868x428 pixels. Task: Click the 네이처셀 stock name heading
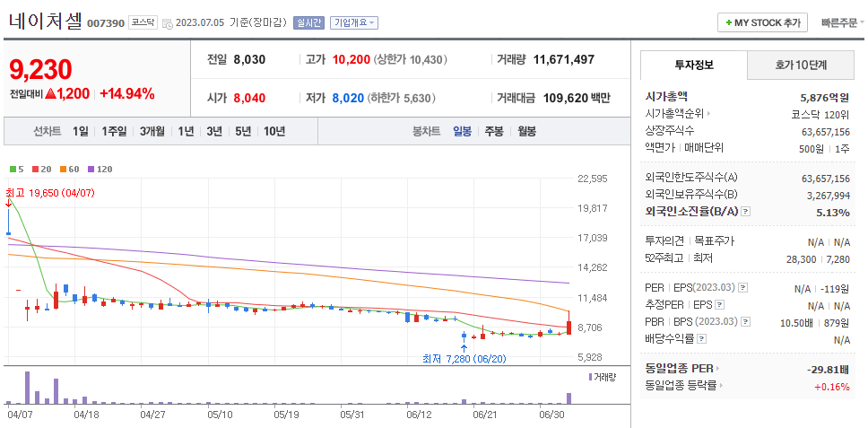click(x=45, y=21)
